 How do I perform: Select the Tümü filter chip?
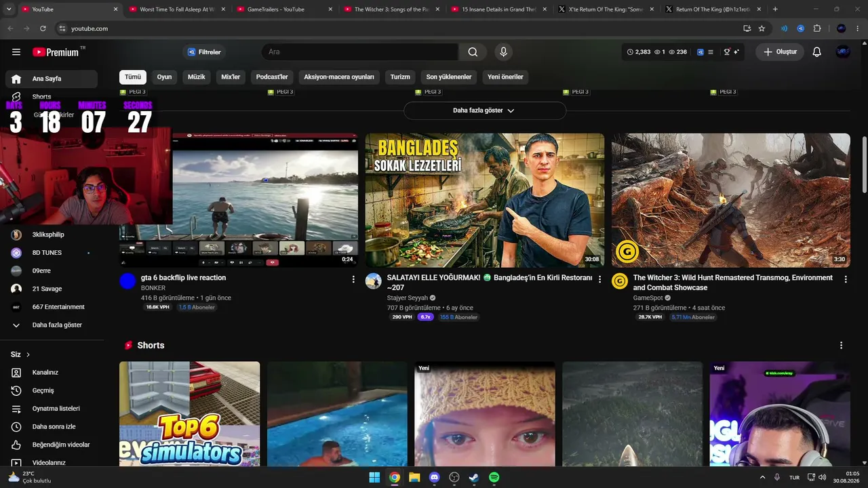click(133, 77)
